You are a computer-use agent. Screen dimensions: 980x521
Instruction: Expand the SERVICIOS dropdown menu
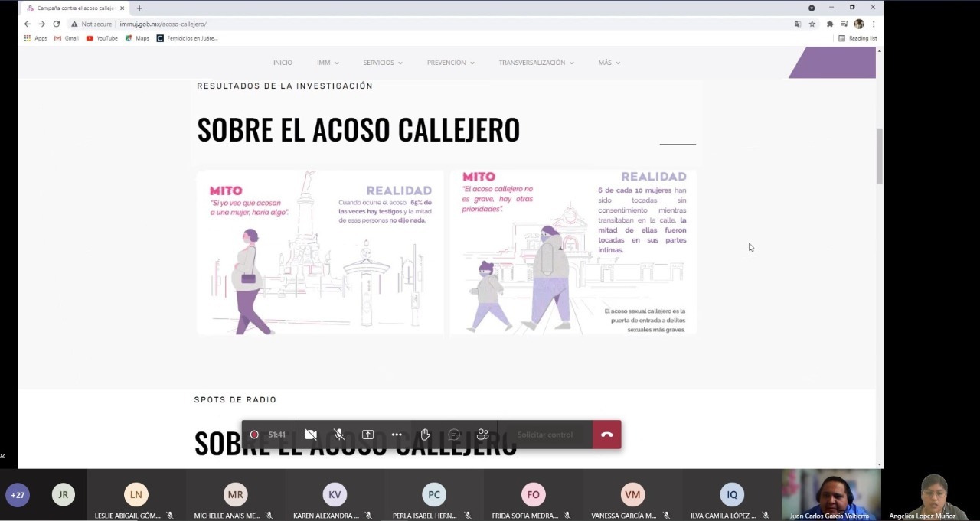click(382, 63)
